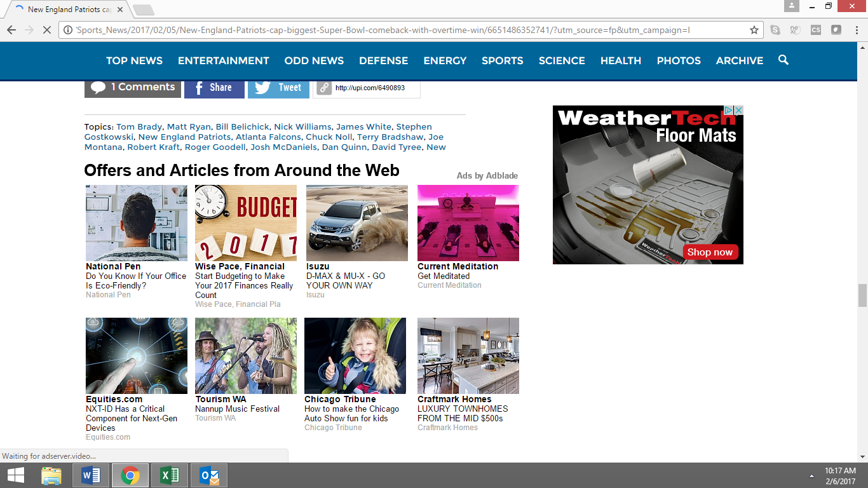Open Craftmark Homes kitchen thumbnail
Viewport: 868px width, 488px height.
(x=468, y=356)
